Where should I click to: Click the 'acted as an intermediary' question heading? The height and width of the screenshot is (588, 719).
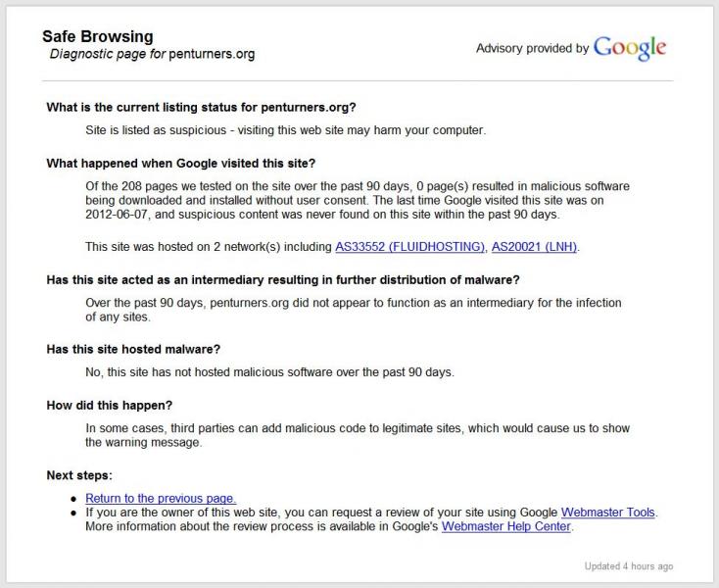(x=282, y=280)
